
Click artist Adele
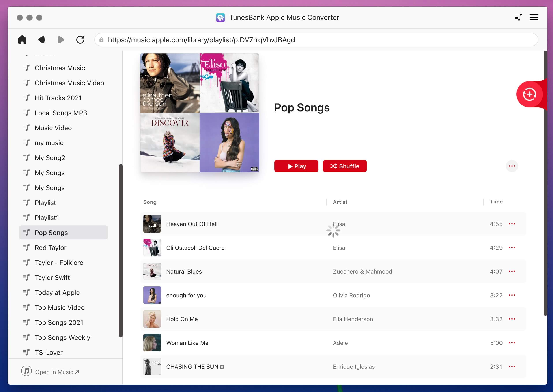(x=340, y=343)
